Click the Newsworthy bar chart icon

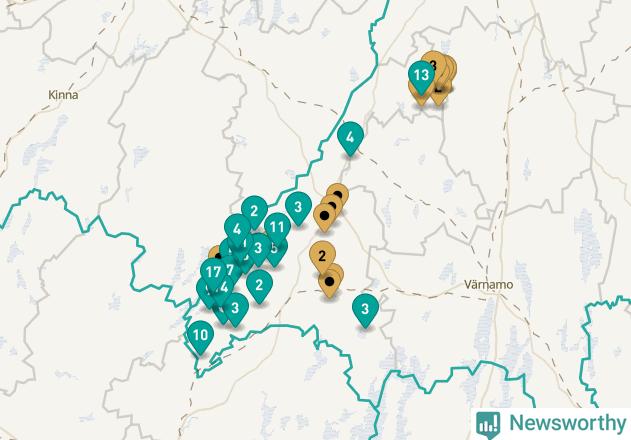tap(488, 424)
